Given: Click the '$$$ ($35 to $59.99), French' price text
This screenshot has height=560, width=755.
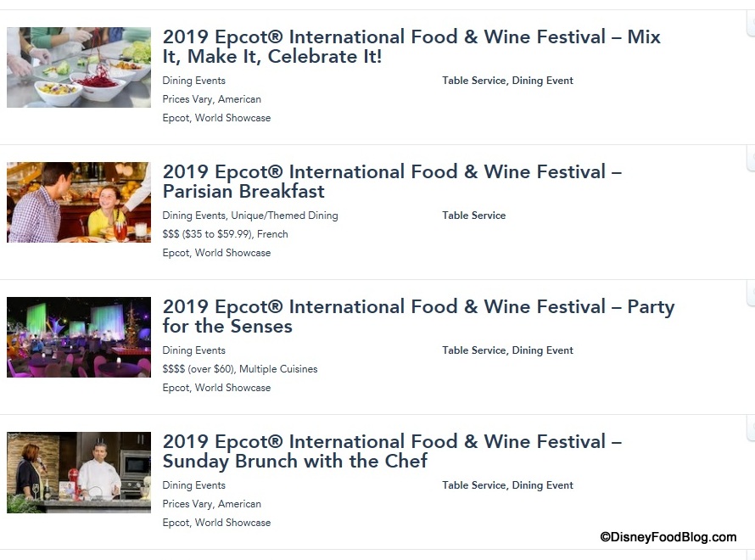Looking at the screenshot, I should pyautogui.click(x=226, y=234).
